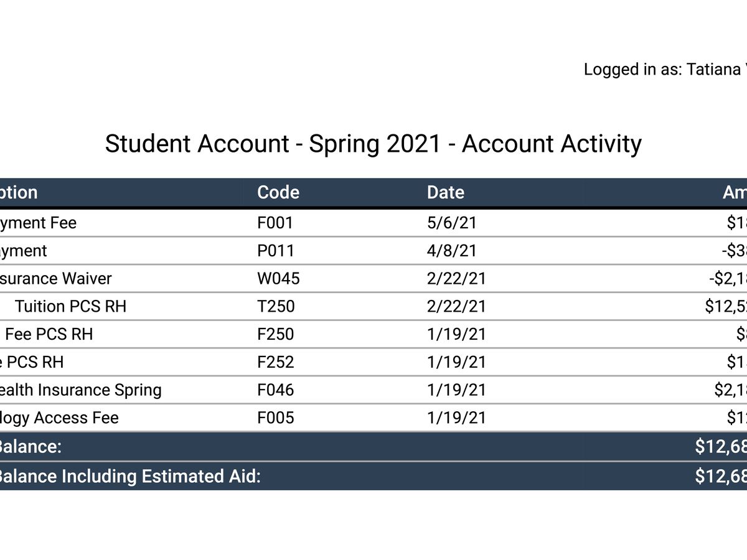Click the F046 health insurance code
This screenshot has height=560, width=747.
point(275,390)
